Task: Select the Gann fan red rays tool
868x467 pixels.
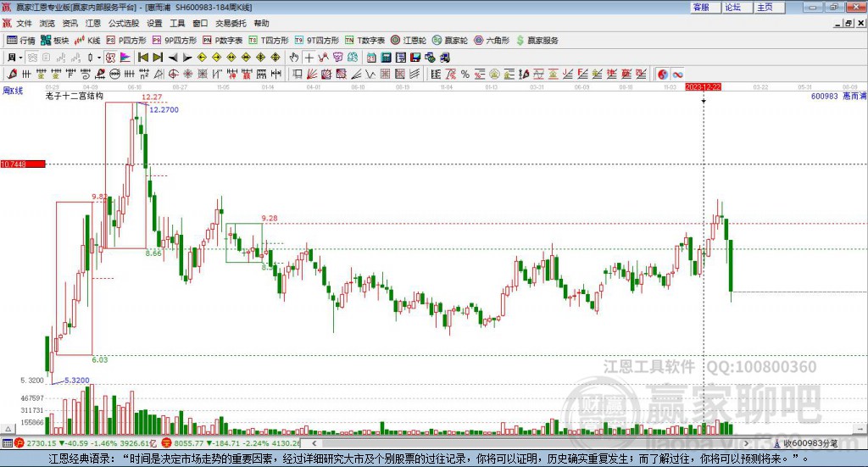Action: pos(311,74)
